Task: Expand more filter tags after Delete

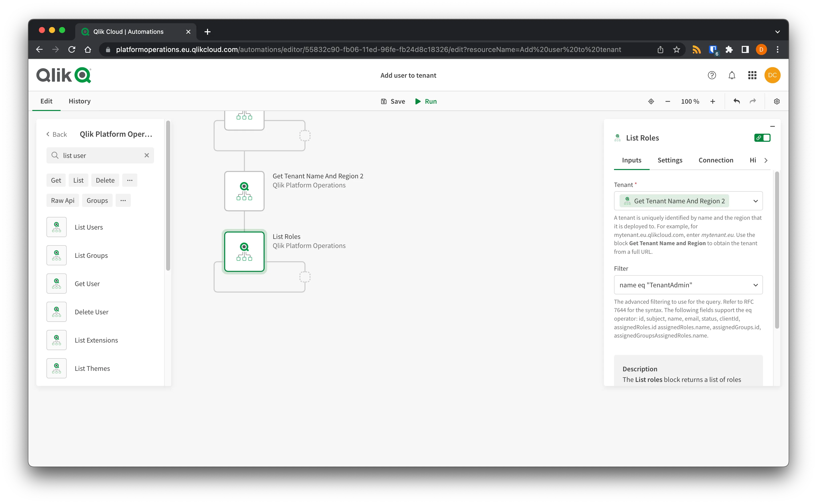Action: (130, 180)
